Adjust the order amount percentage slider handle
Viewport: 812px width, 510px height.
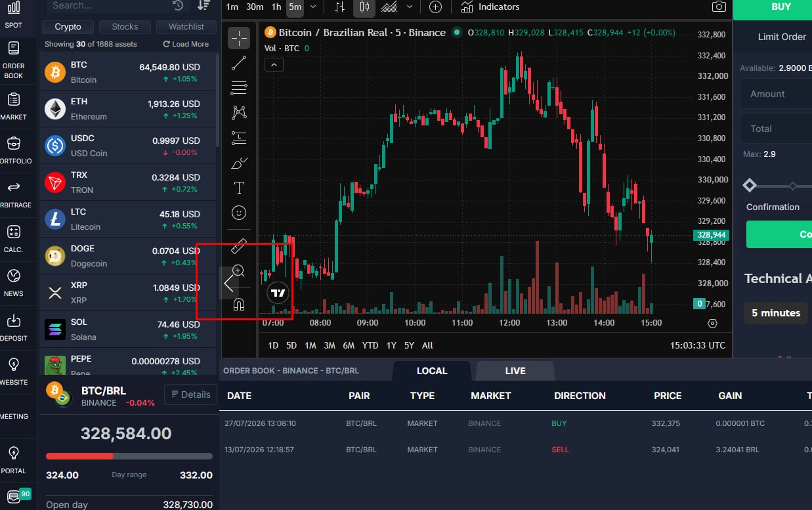pos(749,186)
